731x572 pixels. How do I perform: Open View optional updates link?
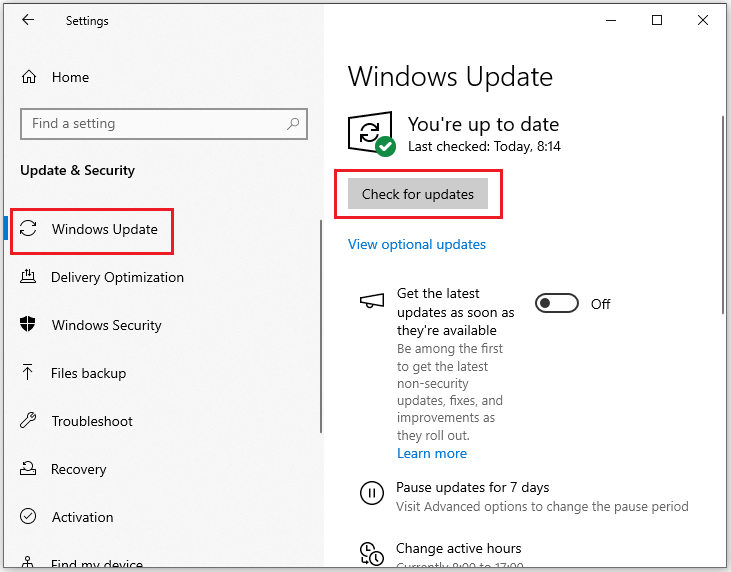(x=417, y=244)
